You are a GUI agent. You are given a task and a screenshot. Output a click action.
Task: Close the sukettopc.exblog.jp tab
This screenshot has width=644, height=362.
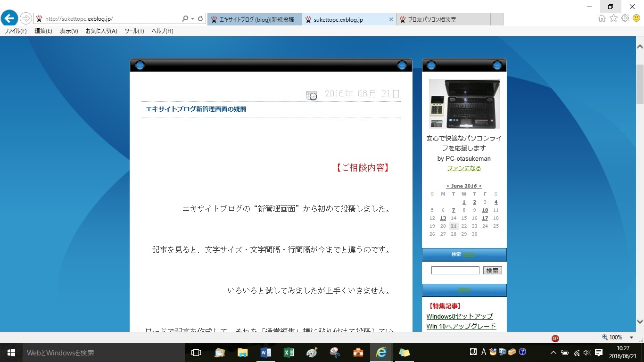[391, 19]
